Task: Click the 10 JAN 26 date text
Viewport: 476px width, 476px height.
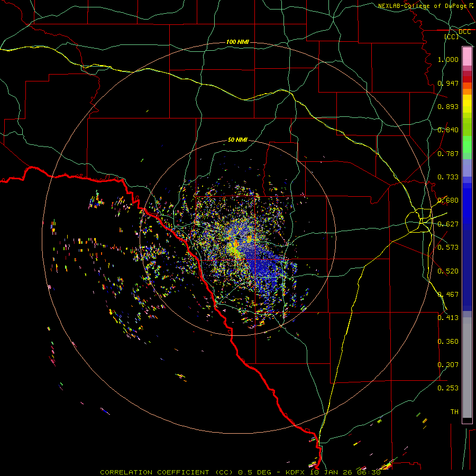Action: (x=332, y=472)
